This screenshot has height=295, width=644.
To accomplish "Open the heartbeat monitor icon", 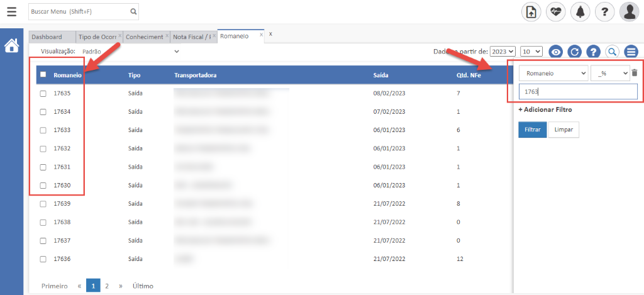I will 555,11.
